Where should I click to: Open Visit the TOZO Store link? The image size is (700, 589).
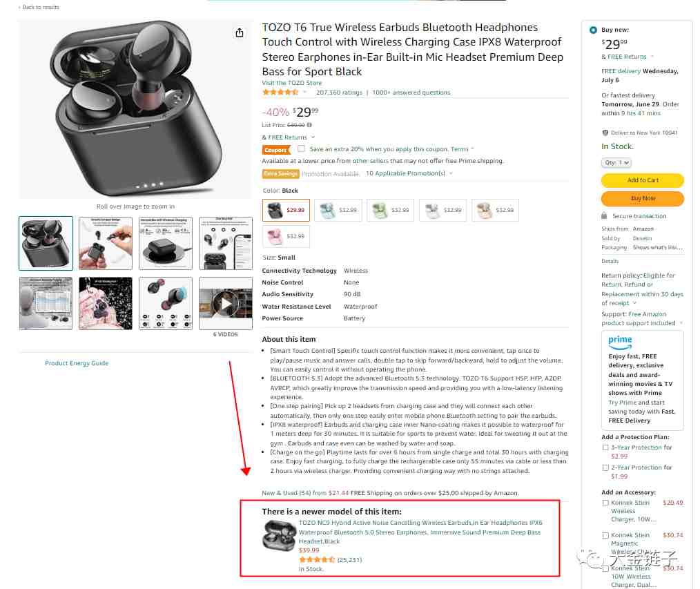pyautogui.click(x=291, y=83)
